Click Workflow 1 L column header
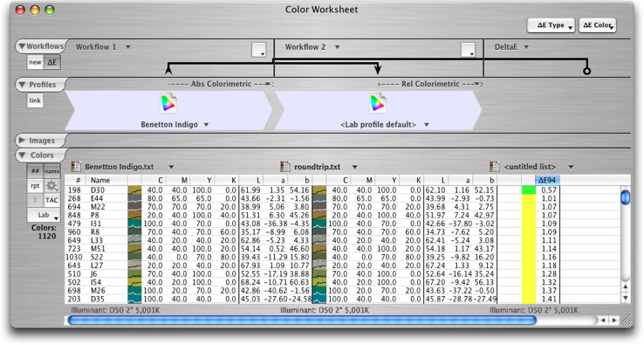The height and width of the screenshot is (345, 644). (x=251, y=180)
